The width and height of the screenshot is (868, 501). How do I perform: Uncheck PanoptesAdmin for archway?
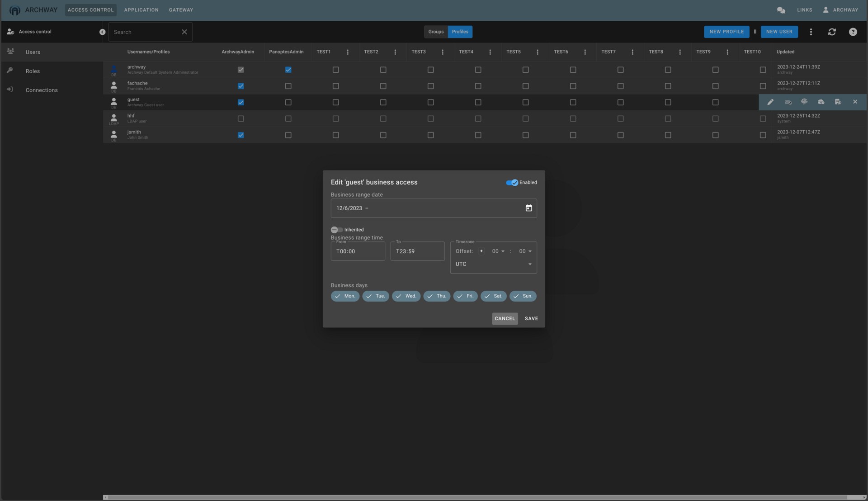[x=288, y=70]
